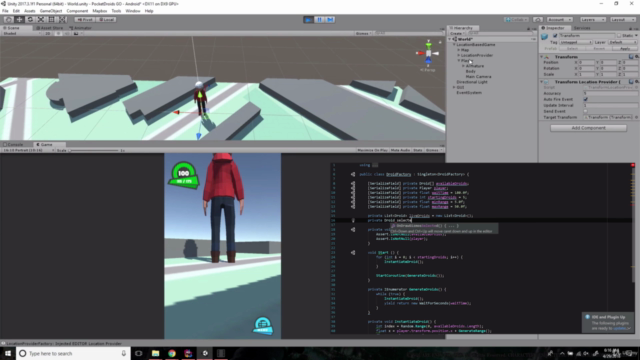The image size is (640, 360).
Task: Select the Hand tool in the toolbar
Action: 9,20
